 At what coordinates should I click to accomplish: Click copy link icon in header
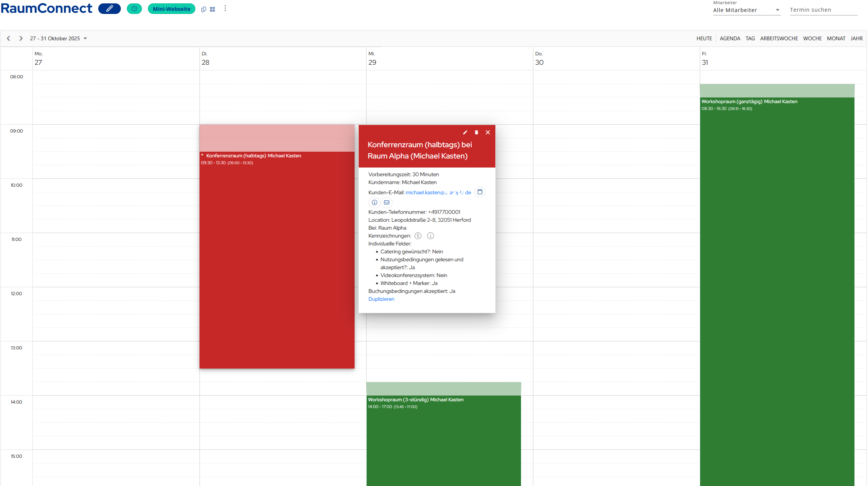[204, 9]
